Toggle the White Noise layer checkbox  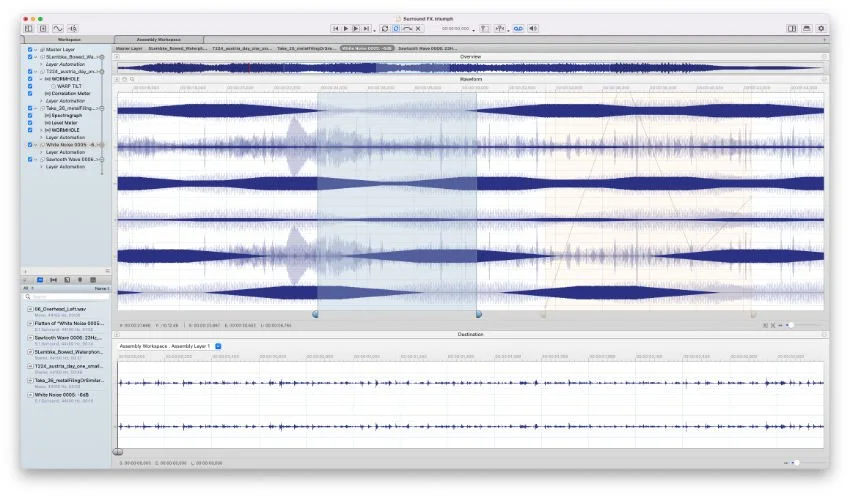pyautogui.click(x=30, y=145)
